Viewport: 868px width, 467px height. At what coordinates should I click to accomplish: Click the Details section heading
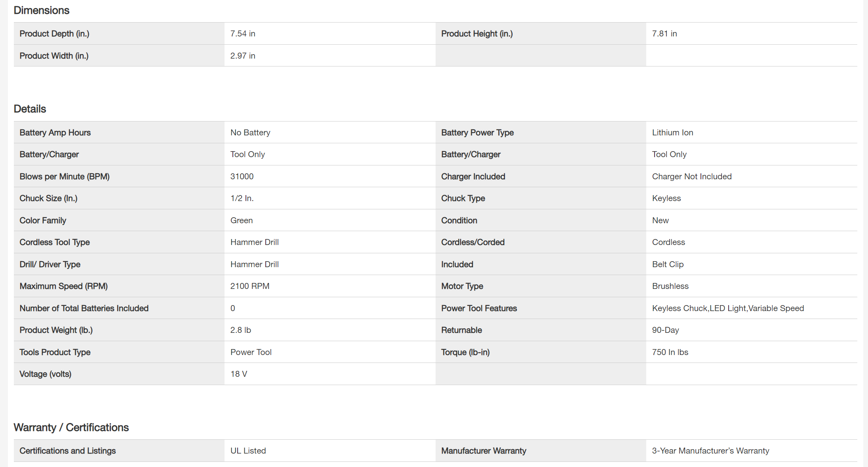tap(30, 109)
